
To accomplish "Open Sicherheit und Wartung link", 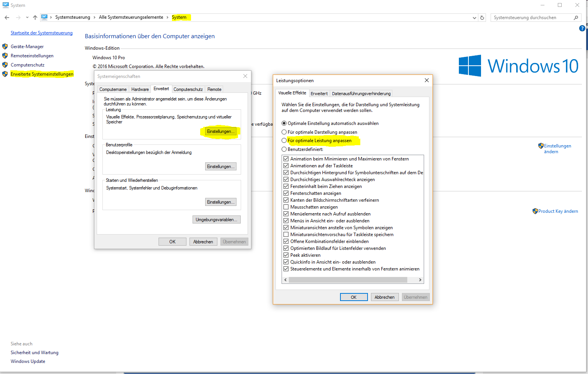I will [x=34, y=353].
